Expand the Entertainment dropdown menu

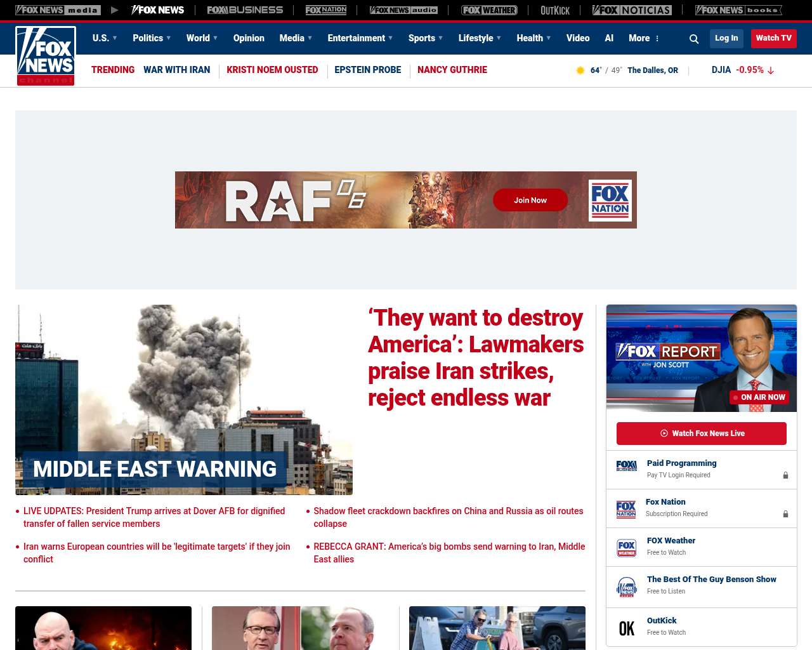click(x=360, y=38)
